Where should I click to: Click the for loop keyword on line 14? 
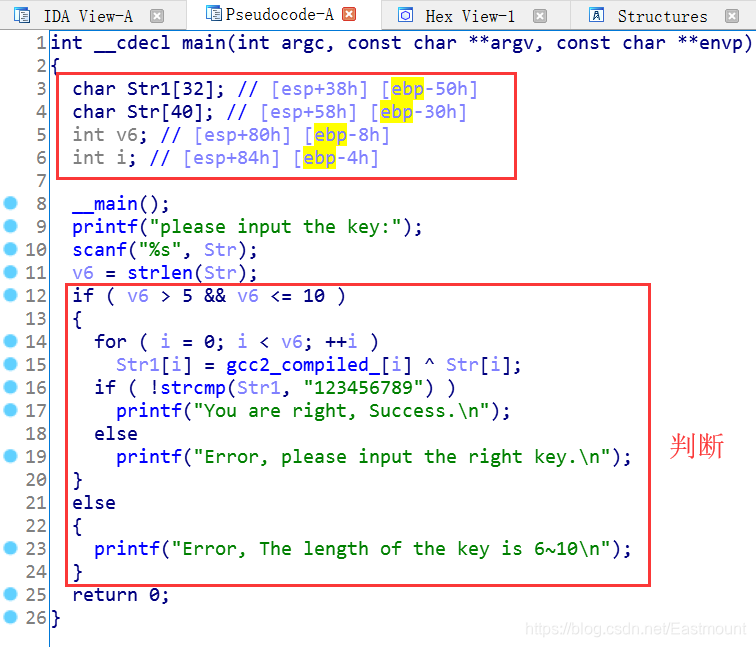click(110, 342)
